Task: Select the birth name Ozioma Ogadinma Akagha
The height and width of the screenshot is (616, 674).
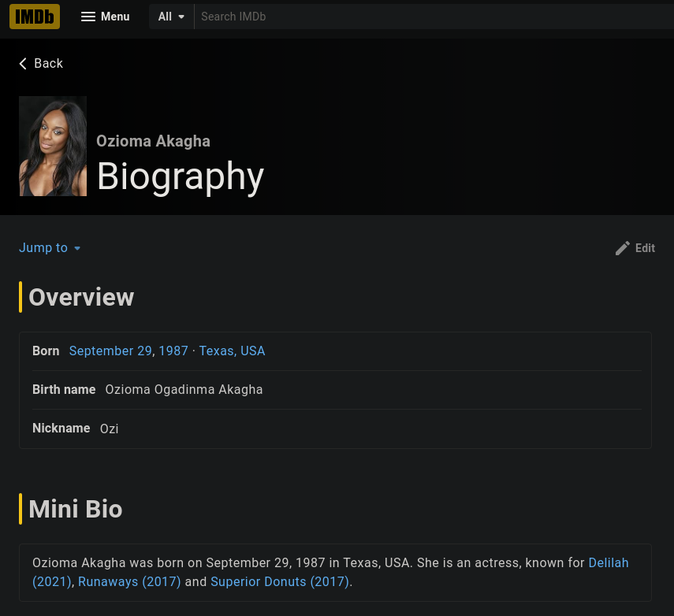Action: point(184,390)
